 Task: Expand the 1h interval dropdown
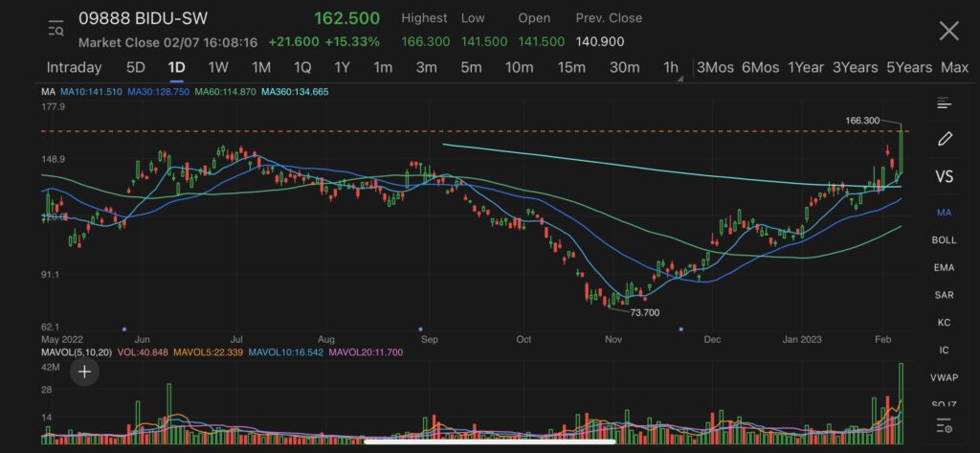click(673, 68)
